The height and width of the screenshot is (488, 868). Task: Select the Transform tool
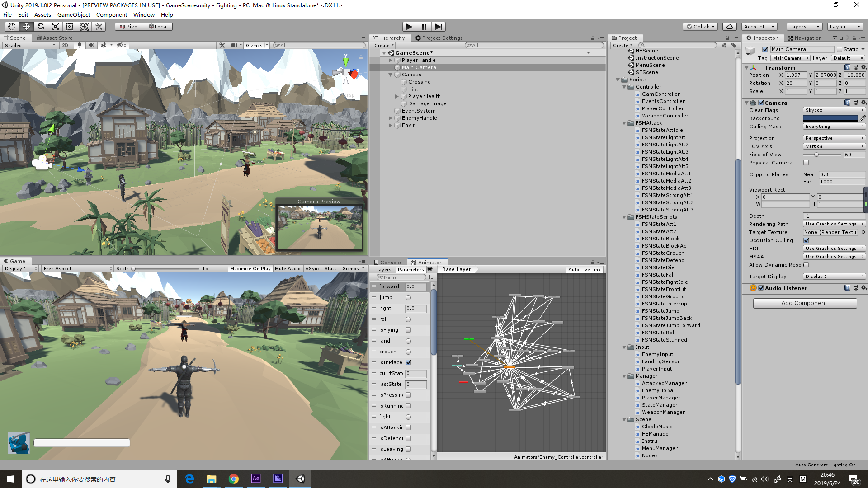(84, 27)
